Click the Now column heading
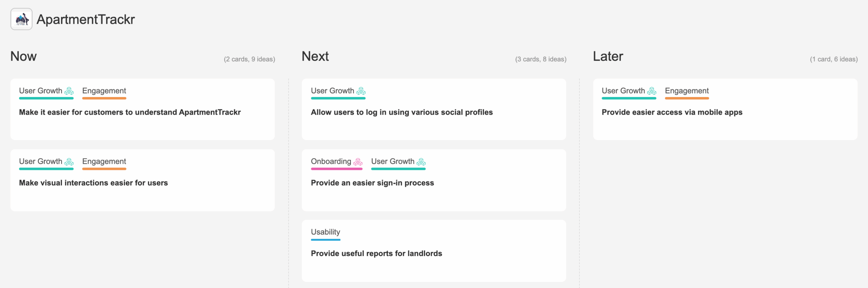 pyautogui.click(x=23, y=56)
